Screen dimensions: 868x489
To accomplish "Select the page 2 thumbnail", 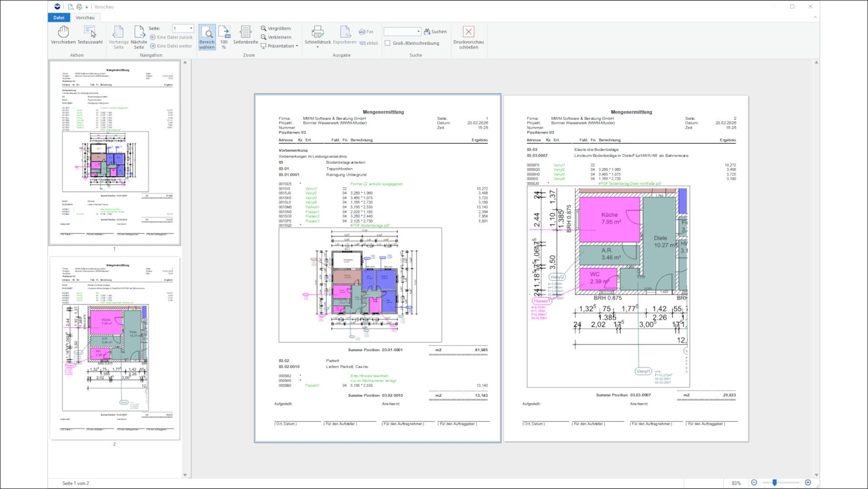I will pyautogui.click(x=115, y=348).
